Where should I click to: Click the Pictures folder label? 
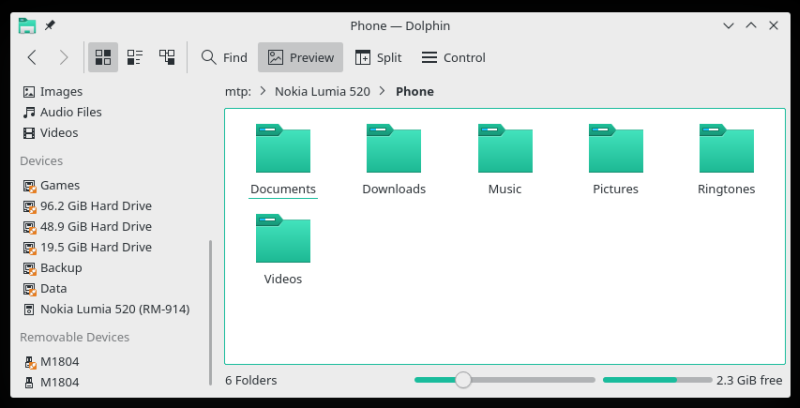[615, 189]
